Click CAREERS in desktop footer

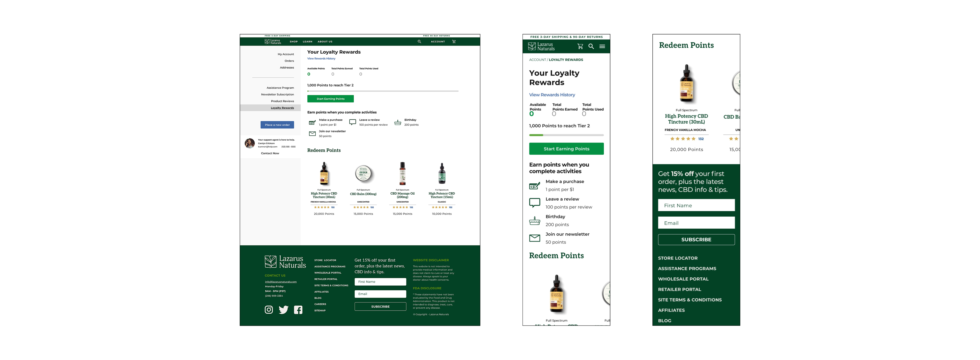320,304
